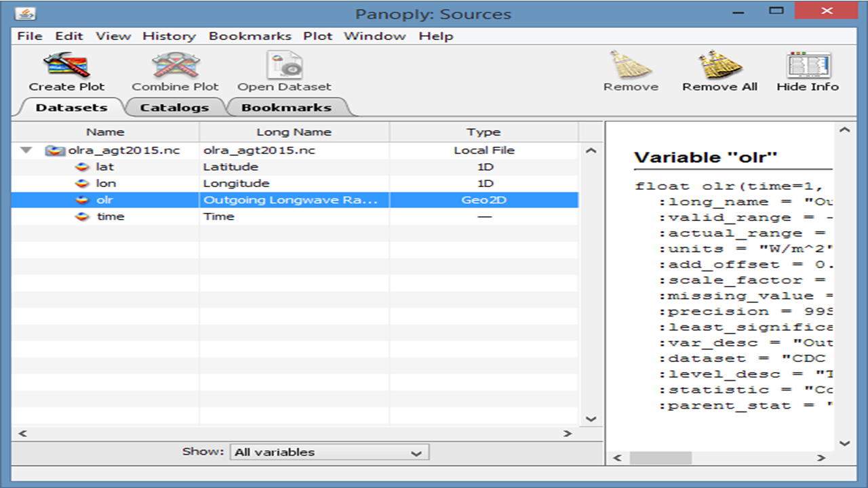Click the olra_agt2015.nc dataset file icon

(56, 150)
